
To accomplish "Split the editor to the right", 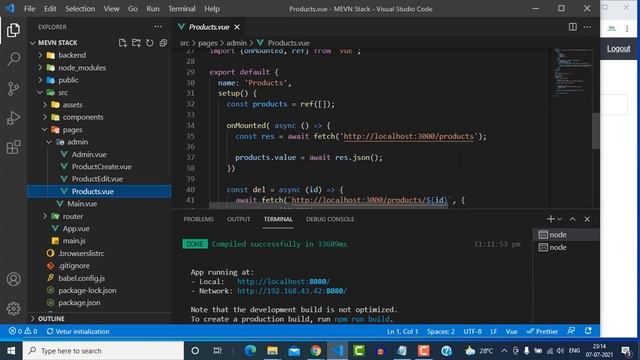I will pyautogui.click(x=573, y=27).
